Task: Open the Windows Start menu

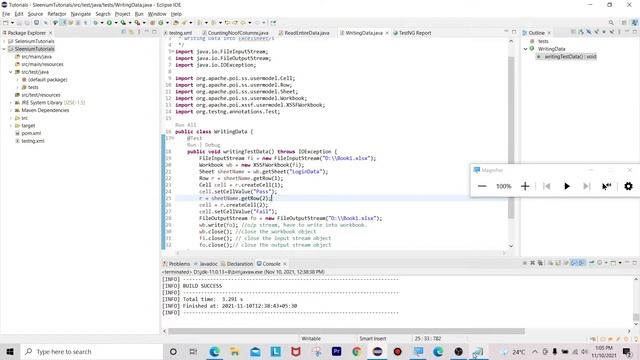Action: click(10, 351)
